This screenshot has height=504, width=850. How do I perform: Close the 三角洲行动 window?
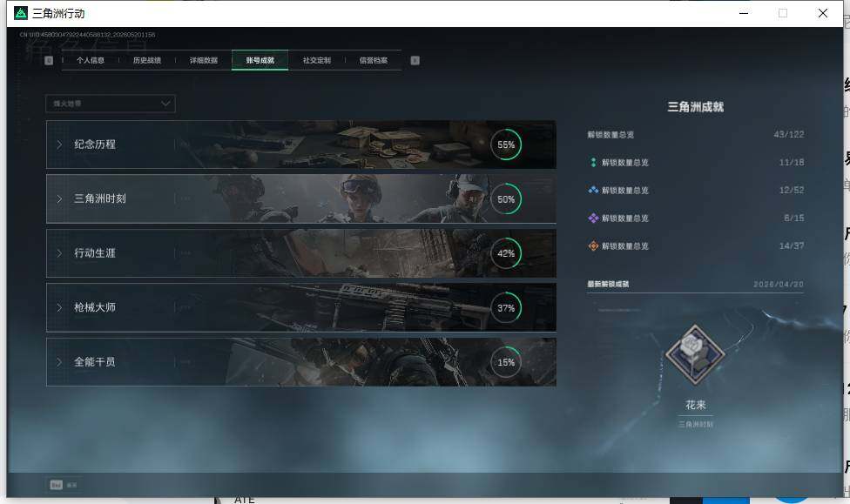pos(823,13)
